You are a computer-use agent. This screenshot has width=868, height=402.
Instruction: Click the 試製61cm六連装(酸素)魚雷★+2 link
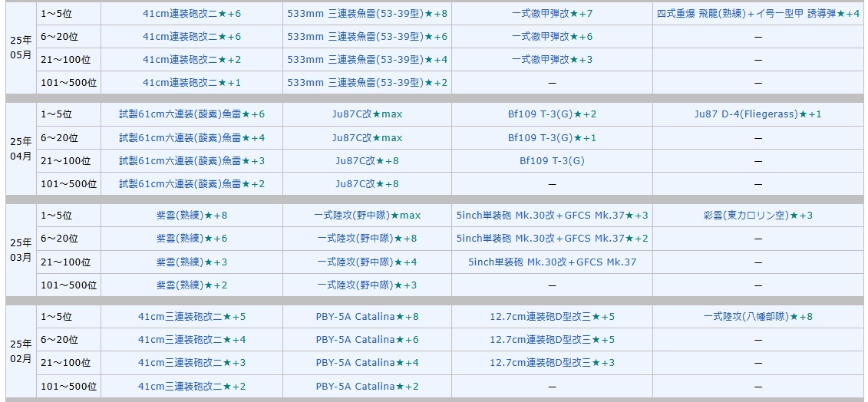tap(191, 184)
